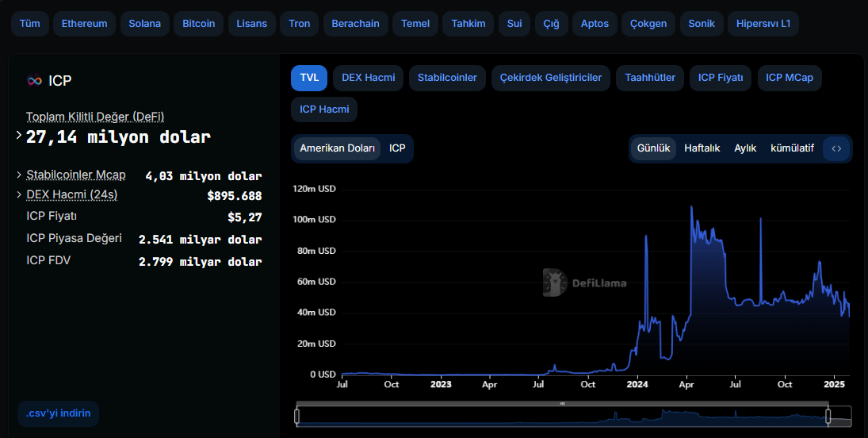Set chart interval to kümülatif

click(792, 148)
